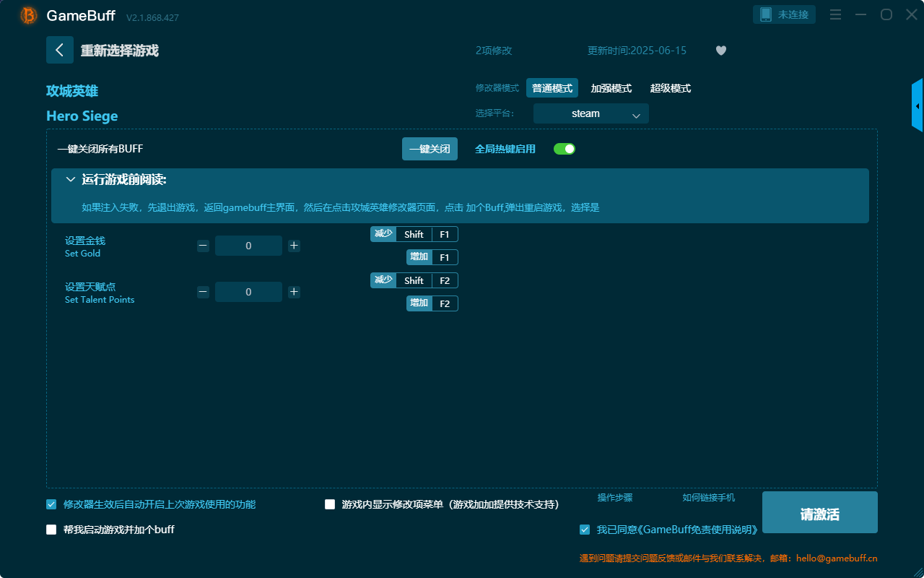Click the 更新时间:2025-06-15 text

click(637, 51)
